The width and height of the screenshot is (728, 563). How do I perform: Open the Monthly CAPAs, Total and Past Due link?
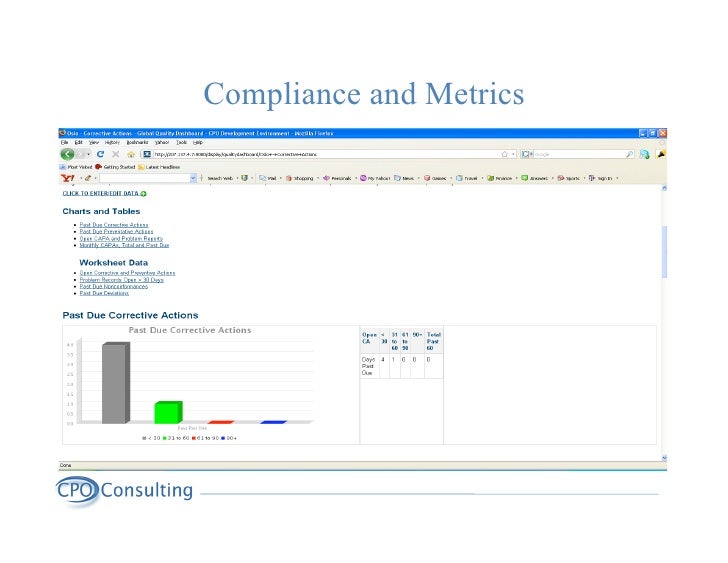[x=124, y=245]
